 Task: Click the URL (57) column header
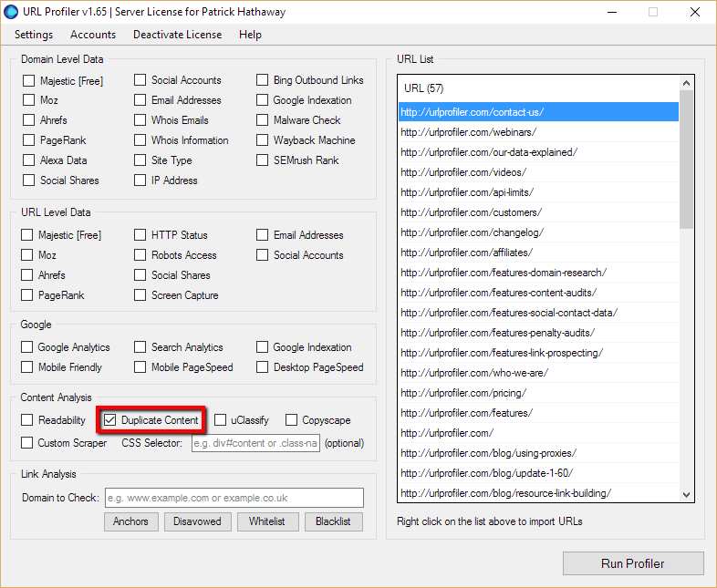pyautogui.click(x=538, y=88)
